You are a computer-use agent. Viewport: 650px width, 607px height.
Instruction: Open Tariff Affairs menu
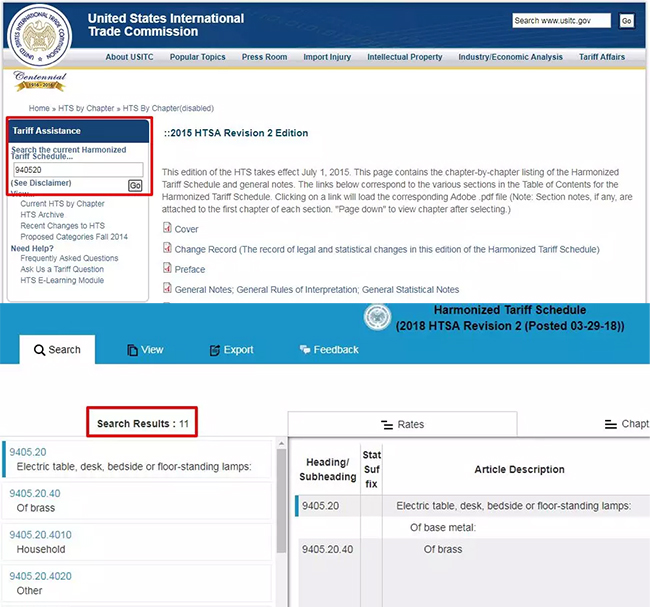point(601,57)
